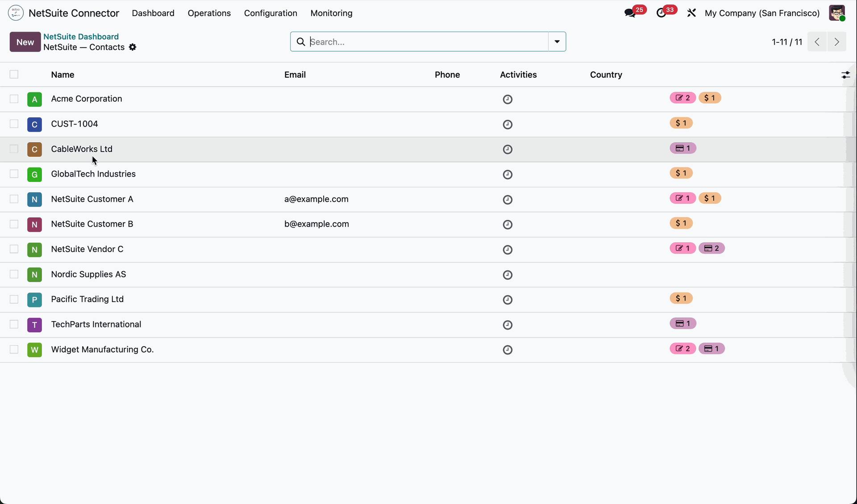Click activity clock for CUST-1004
The image size is (857, 504).
508,124
